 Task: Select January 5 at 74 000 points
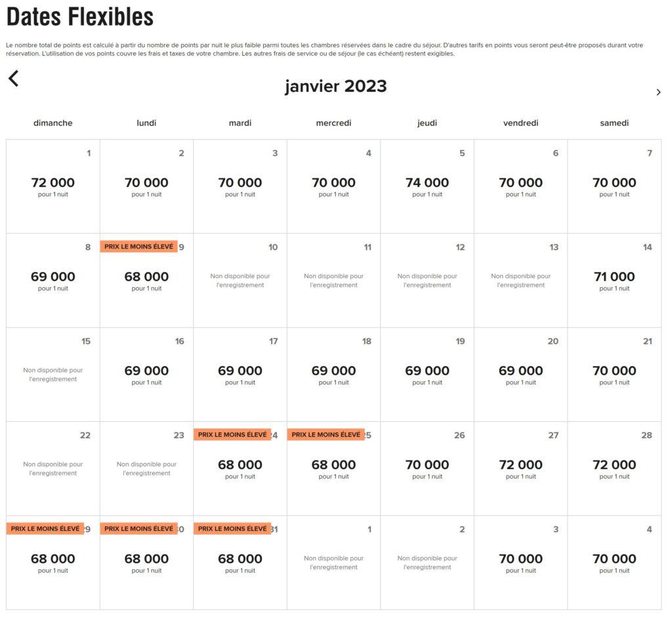click(x=427, y=186)
